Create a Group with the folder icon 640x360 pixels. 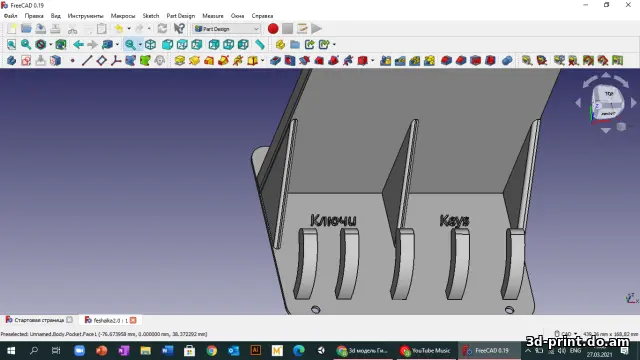pyautogui.click(x=295, y=44)
